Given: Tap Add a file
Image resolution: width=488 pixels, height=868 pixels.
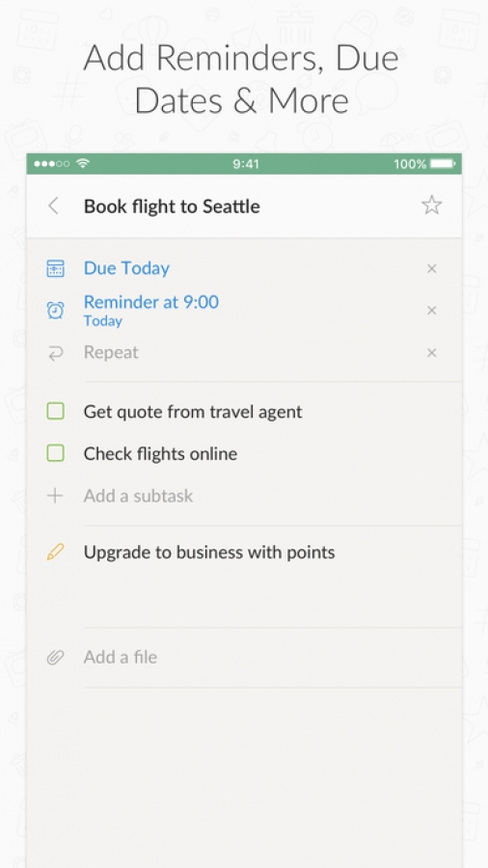Looking at the screenshot, I should pos(120,657).
